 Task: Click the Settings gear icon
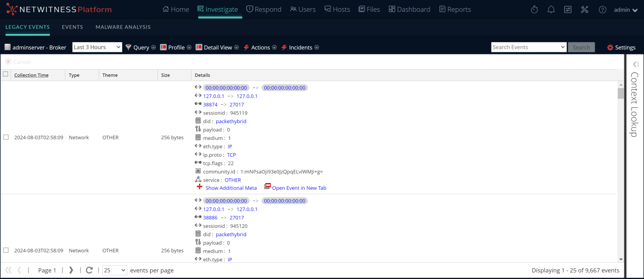pyautogui.click(x=610, y=47)
